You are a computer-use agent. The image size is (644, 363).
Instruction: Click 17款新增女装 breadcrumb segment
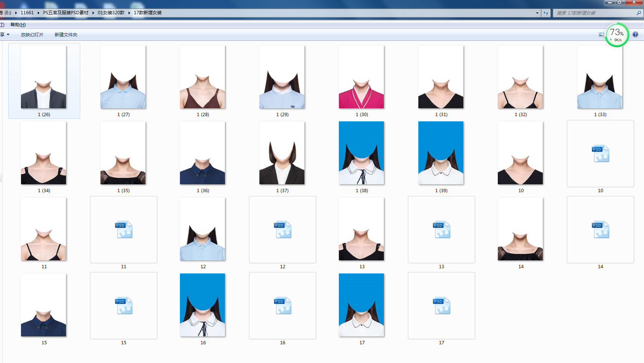(148, 13)
